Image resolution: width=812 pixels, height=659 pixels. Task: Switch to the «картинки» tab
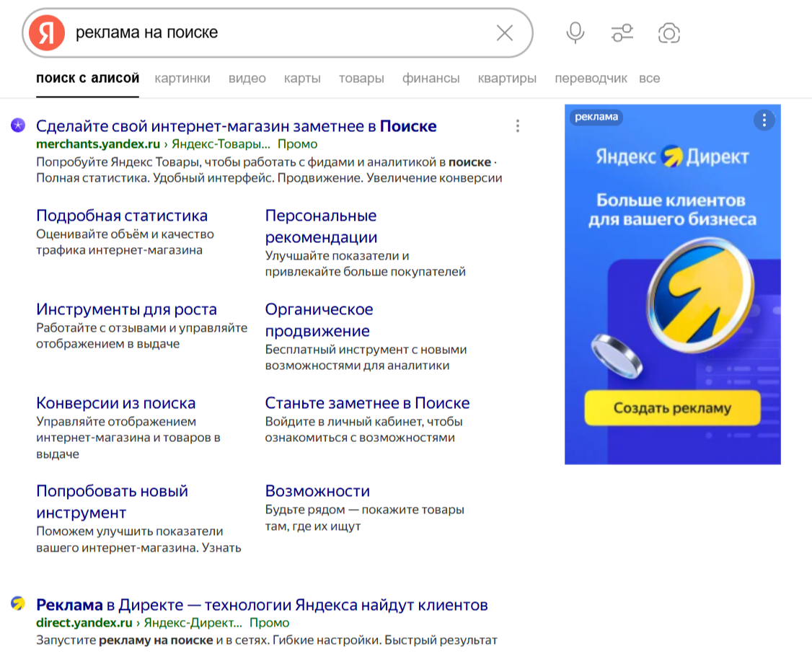pos(182,78)
